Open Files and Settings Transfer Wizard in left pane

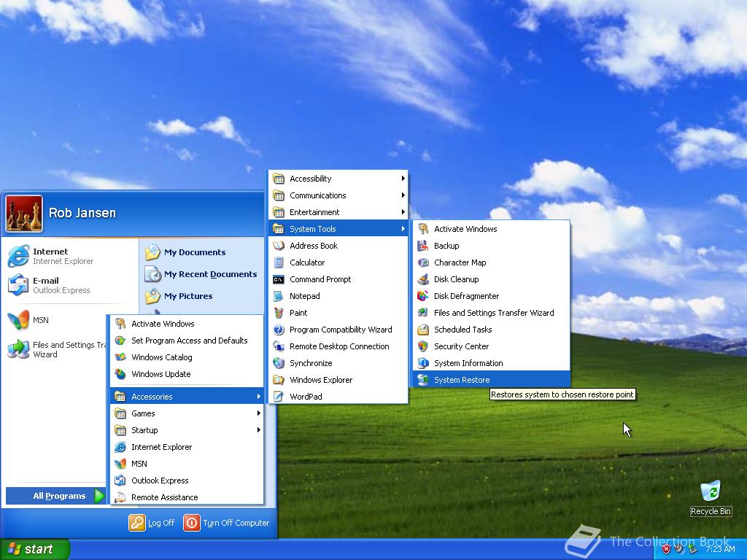[56, 349]
